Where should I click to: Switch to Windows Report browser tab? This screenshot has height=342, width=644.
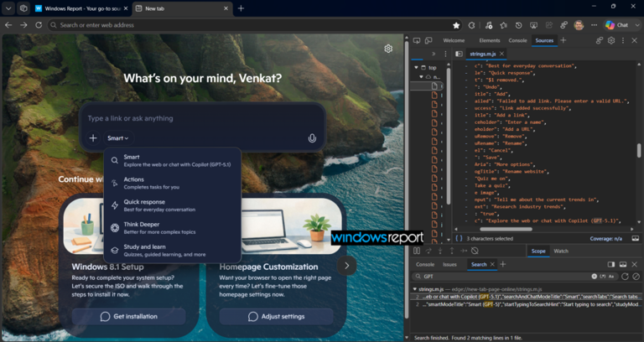(81, 8)
